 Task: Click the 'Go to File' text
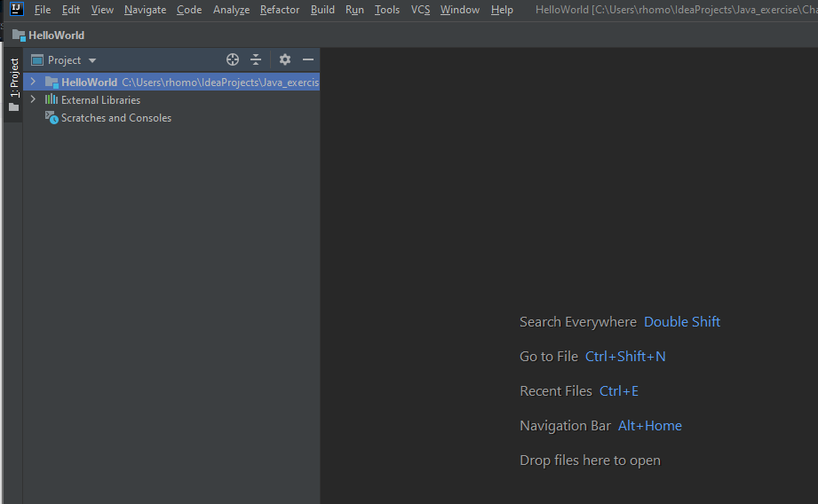(x=549, y=357)
